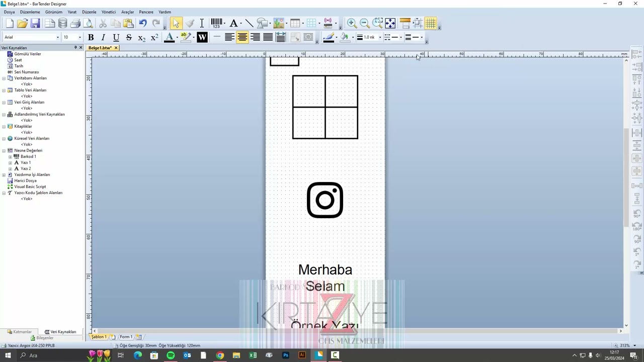This screenshot has height=362, width=644.
Task: Toggle Strikethrough formatting
Action: click(129, 37)
